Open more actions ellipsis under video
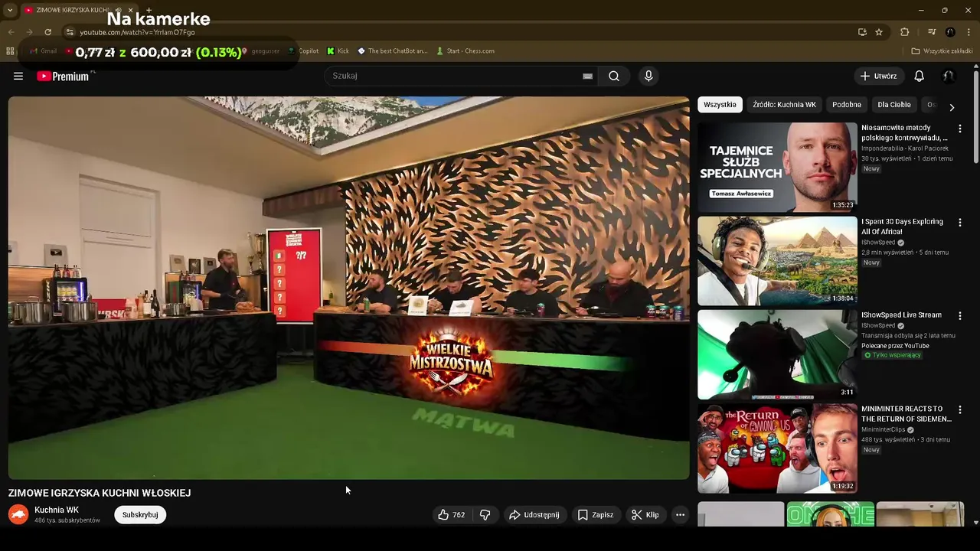The image size is (980, 551). point(680,515)
